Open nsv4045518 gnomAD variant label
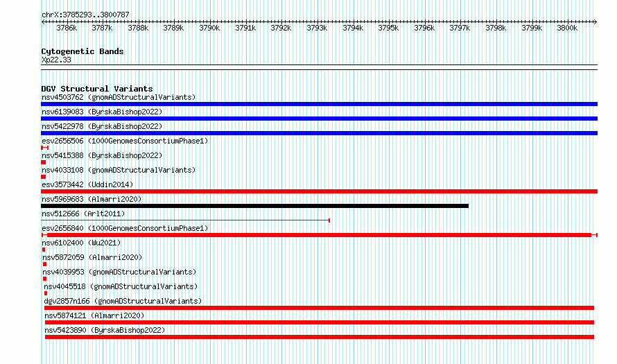Image resolution: width=617 pixels, height=364 pixels. click(x=121, y=286)
